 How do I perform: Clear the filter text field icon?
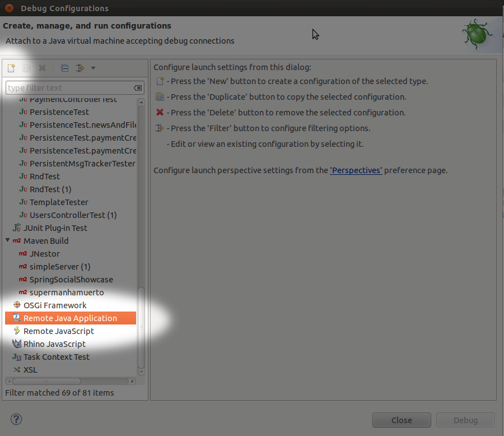(138, 88)
